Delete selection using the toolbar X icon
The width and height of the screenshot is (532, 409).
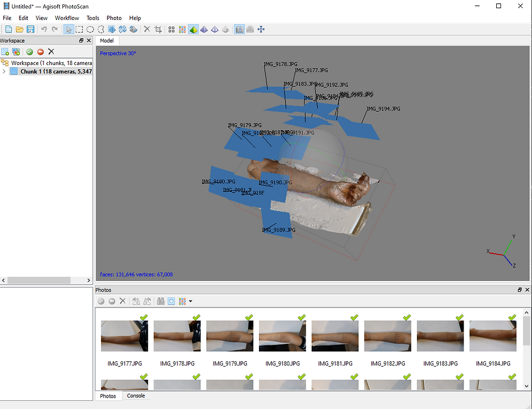[x=147, y=29]
